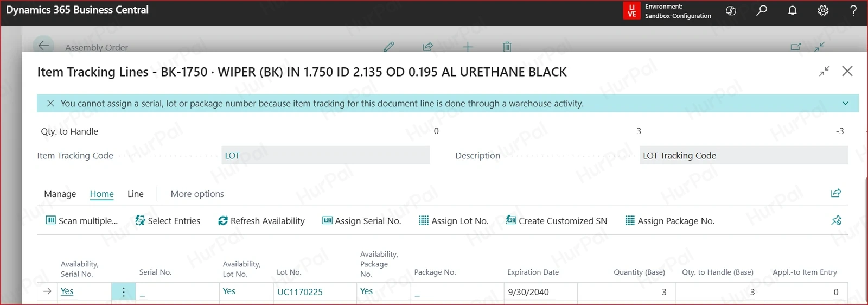Click the Quantity (Base) column header
Viewport: 868px width, 305px height.
(x=639, y=272)
